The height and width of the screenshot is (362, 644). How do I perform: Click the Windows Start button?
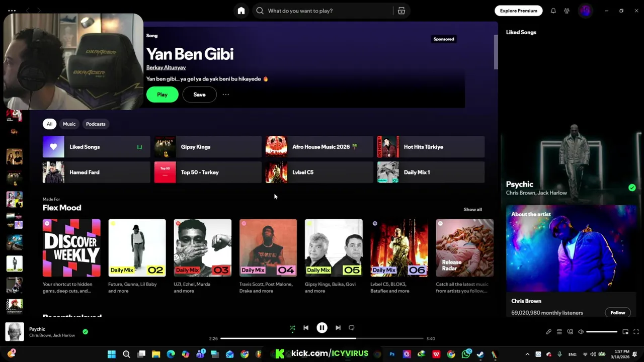[x=112, y=354]
